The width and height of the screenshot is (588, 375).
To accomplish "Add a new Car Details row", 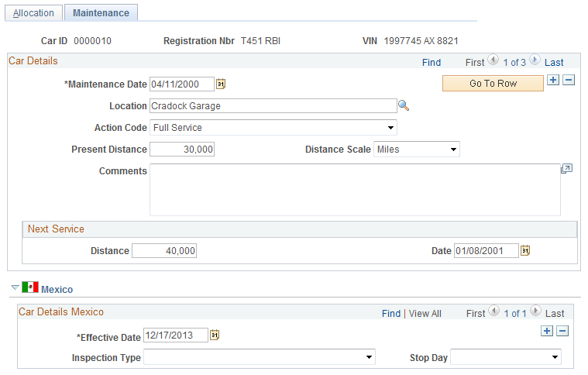I will click(553, 80).
